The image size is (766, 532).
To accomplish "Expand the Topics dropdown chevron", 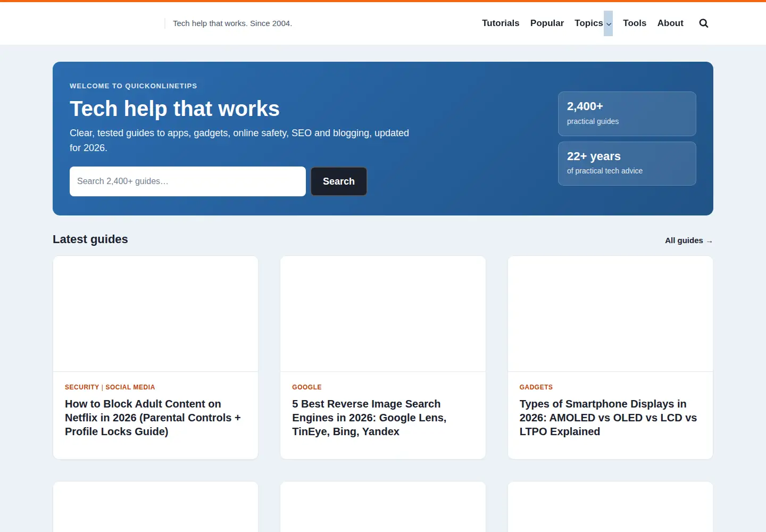I will coord(608,23).
